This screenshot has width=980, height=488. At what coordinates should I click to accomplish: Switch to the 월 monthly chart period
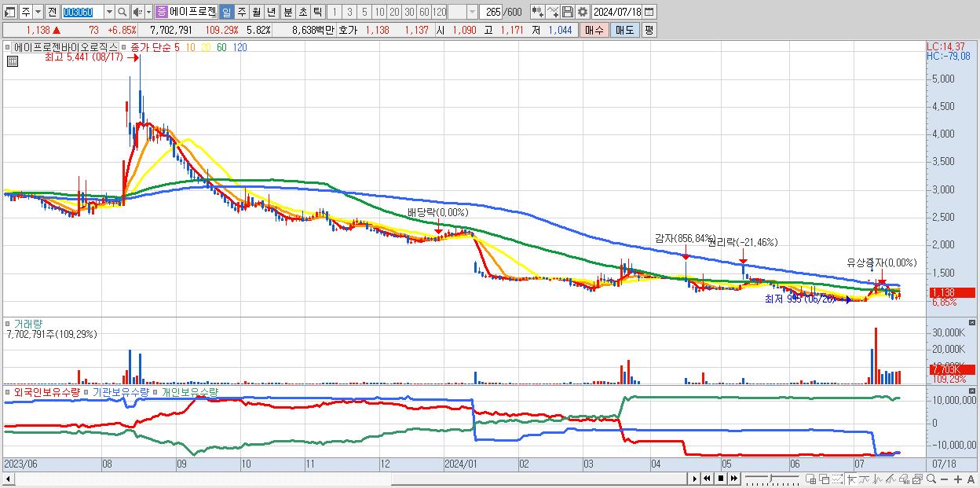click(x=256, y=12)
